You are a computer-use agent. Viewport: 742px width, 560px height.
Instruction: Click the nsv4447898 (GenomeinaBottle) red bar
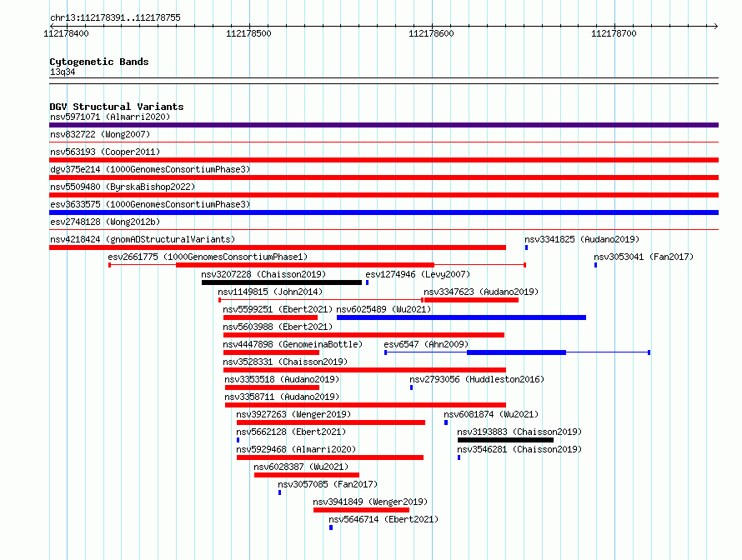click(271, 352)
